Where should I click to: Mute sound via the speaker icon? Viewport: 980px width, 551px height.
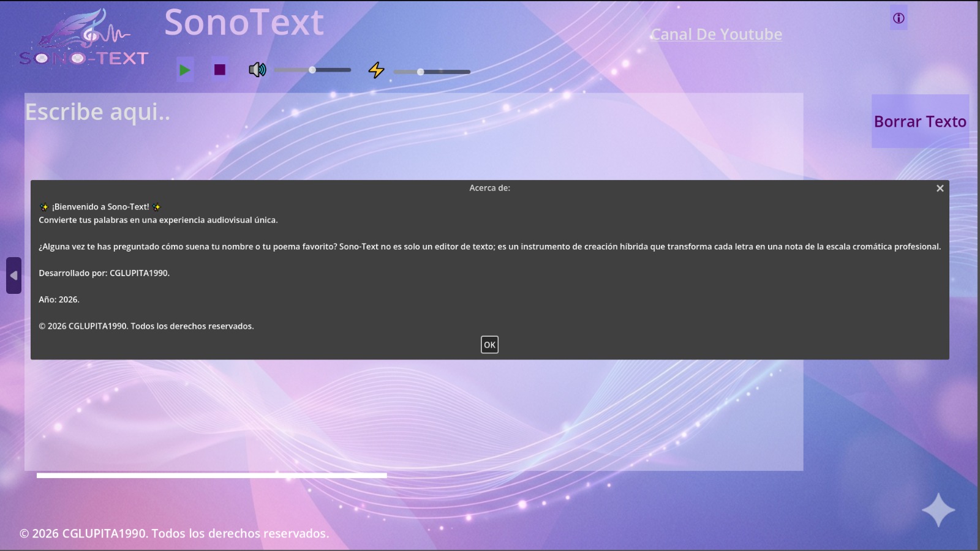coord(257,70)
